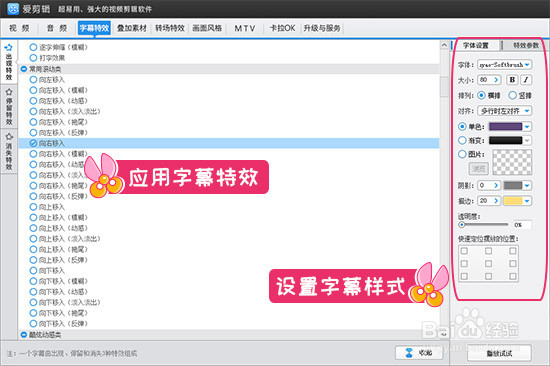The image size is (550, 366).
Task: Check the top-center subtitle position box
Action: point(488,251)
